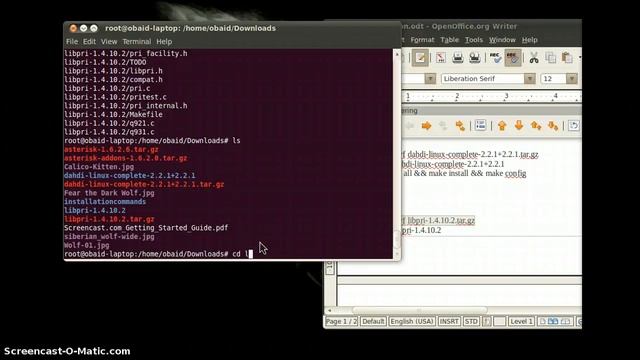The height and width of the screenshot is (360, 640).
Task: Select single-page view layout icon
Action: point(542,322)
